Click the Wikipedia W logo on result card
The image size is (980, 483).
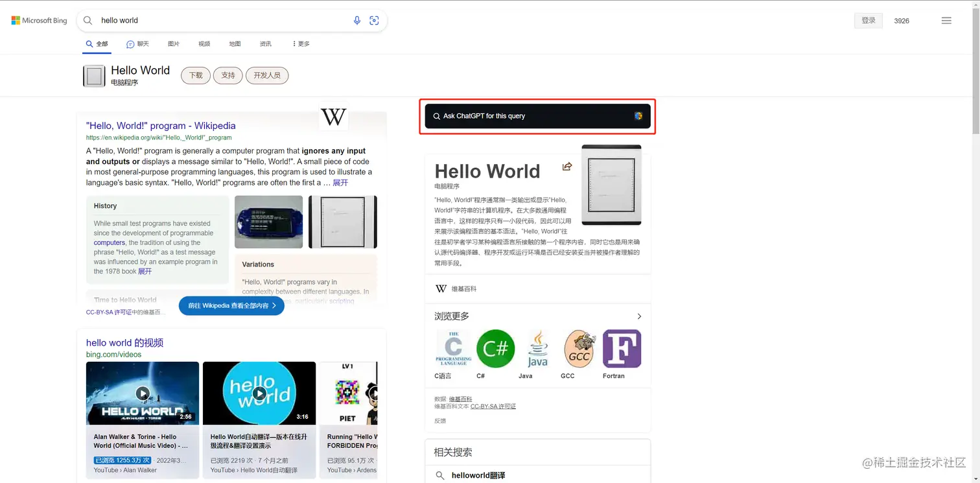(334, 117)
